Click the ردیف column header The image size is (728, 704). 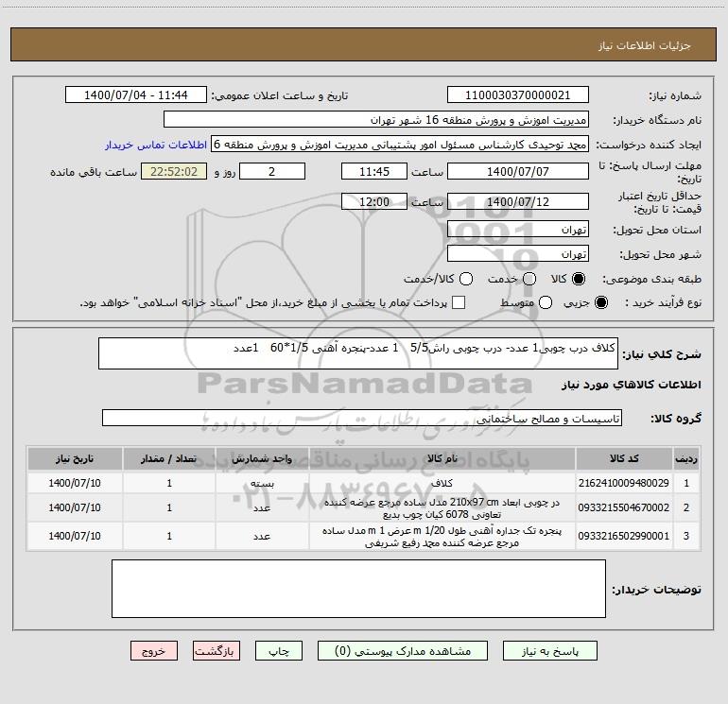coord(686,458)
